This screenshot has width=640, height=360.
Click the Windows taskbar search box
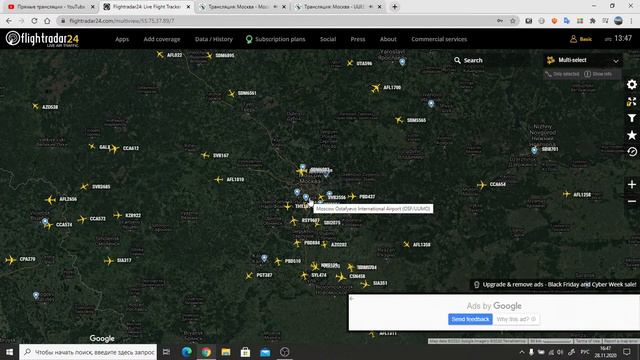coord(88,352)
